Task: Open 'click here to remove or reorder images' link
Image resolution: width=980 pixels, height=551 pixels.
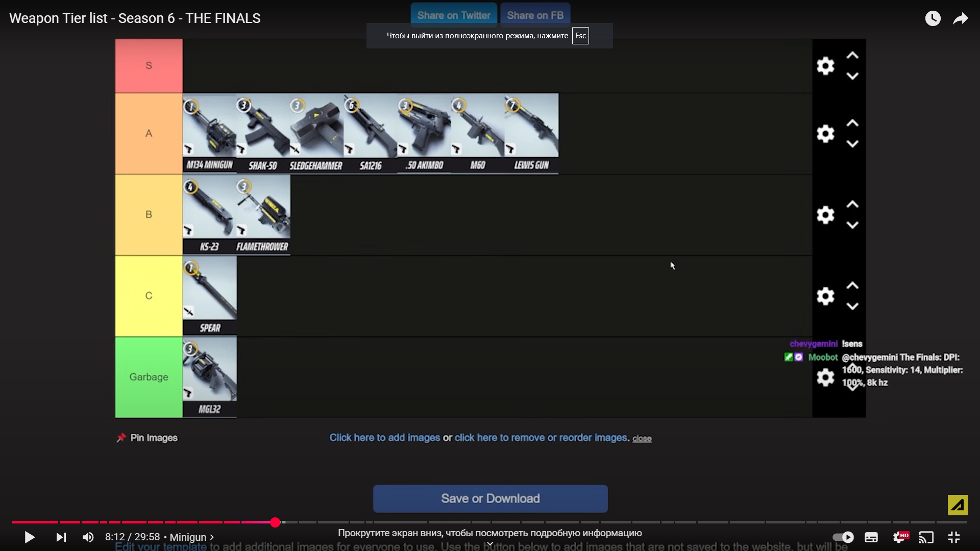Action: [541, 438]
